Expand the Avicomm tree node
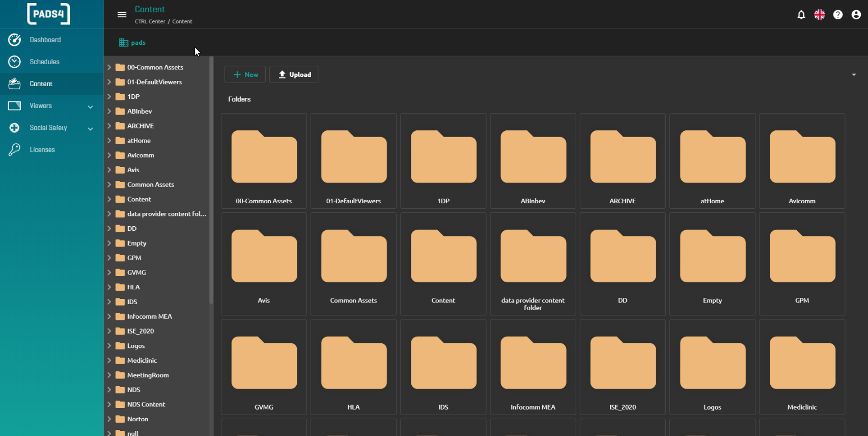 [x=109, y=155]
